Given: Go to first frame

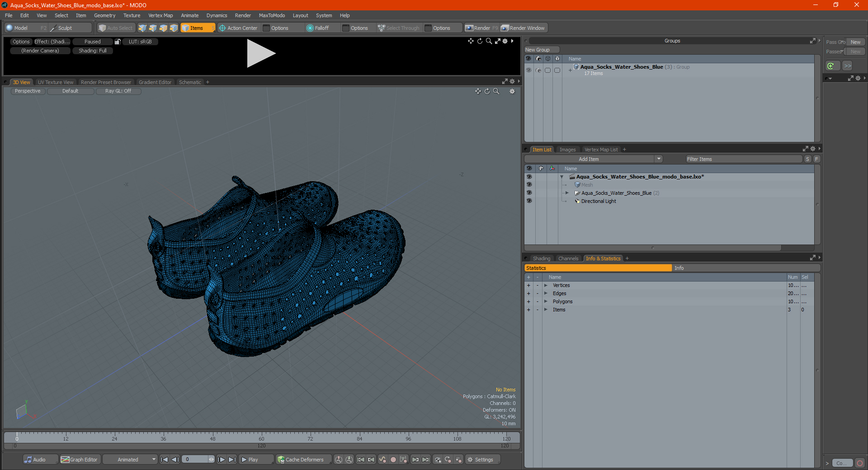Looking at the screenshot, I should click(165, 460).
